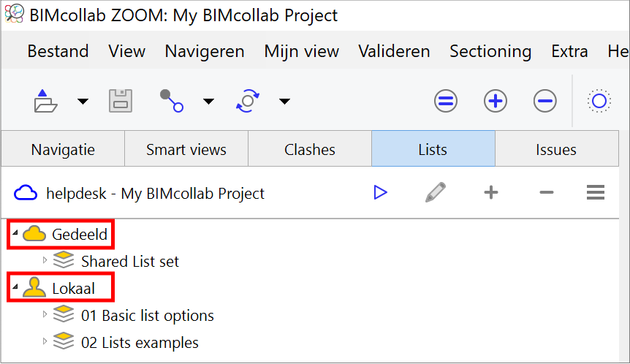This screenshot has width=630, height=364.
Task: Collapse the Gedeeld tree group
Action: (15, 232)
